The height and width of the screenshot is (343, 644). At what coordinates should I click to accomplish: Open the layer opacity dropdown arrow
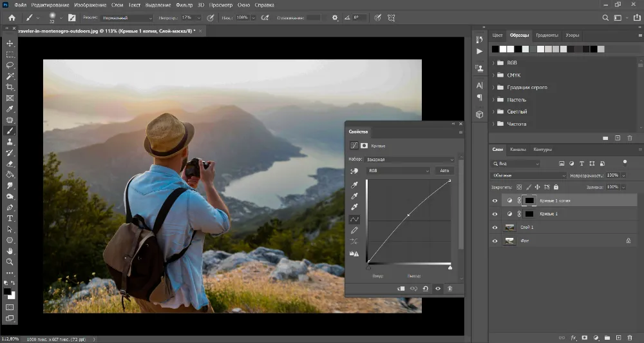623,175
